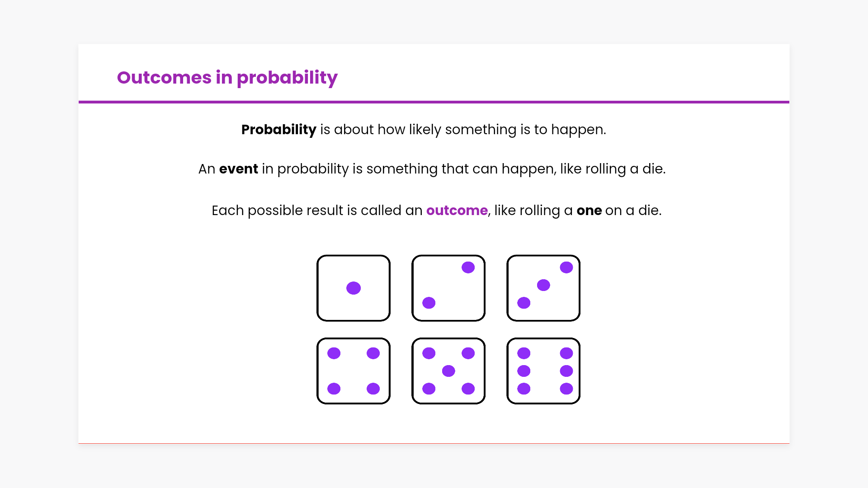Image resolution: width=868 pixels, height=488 pixels.
Task: Click the die showing one dot
Action: [353, 288]
